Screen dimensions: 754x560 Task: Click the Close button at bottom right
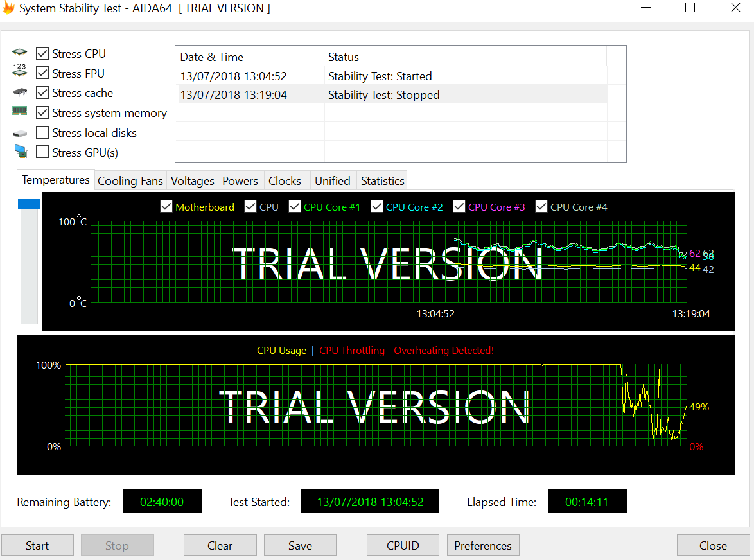point(713,546)
